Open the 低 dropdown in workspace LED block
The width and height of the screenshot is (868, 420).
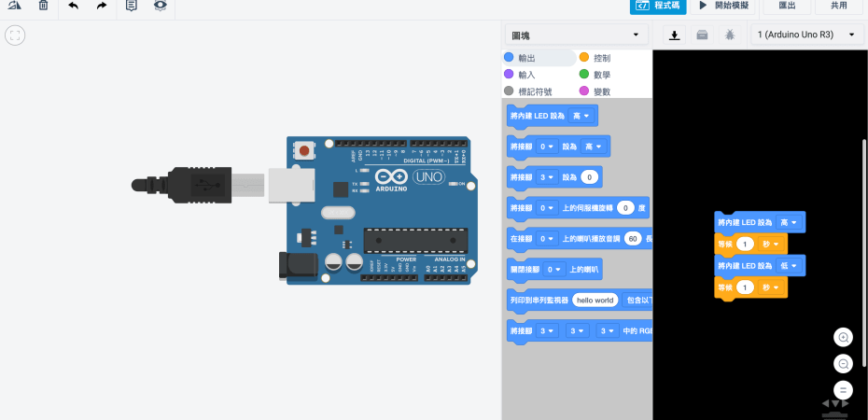click(x=790, y=266)
